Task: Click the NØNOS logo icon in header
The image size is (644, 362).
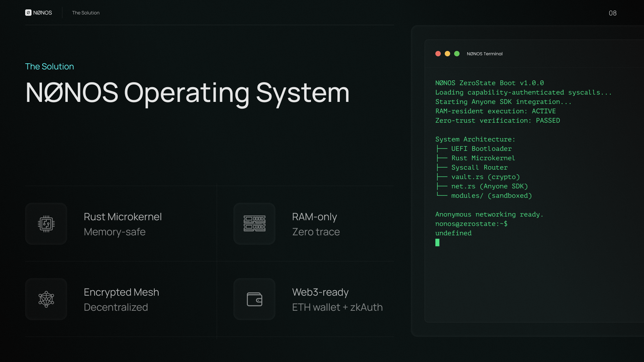Action: tap(28, 13)
